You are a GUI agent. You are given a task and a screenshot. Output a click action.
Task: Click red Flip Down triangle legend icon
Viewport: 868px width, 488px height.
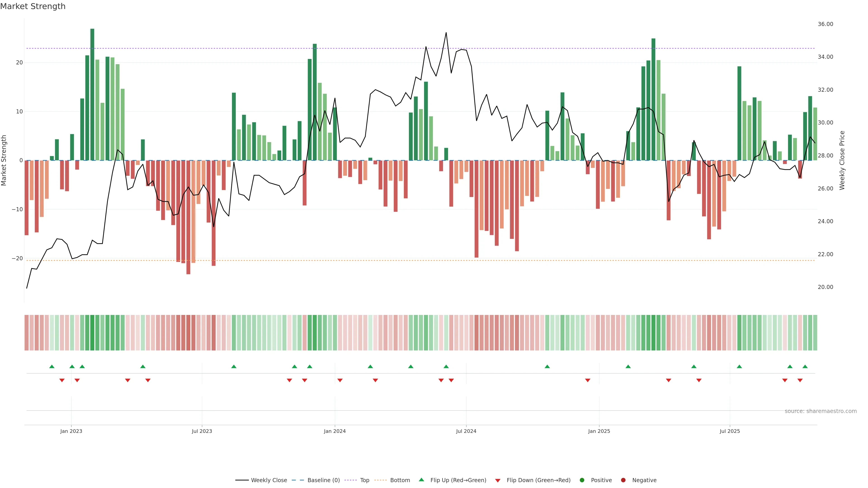point(498,481)
